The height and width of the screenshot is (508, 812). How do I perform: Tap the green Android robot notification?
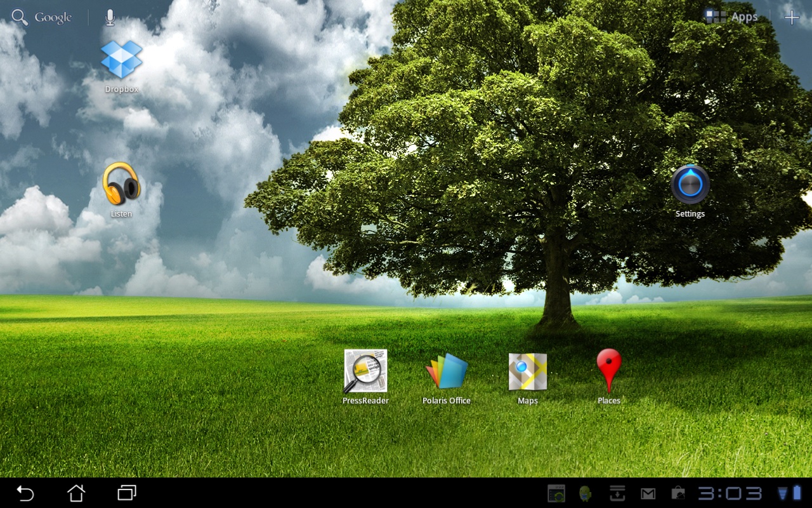pyautogui.click(x=586, y=493)
